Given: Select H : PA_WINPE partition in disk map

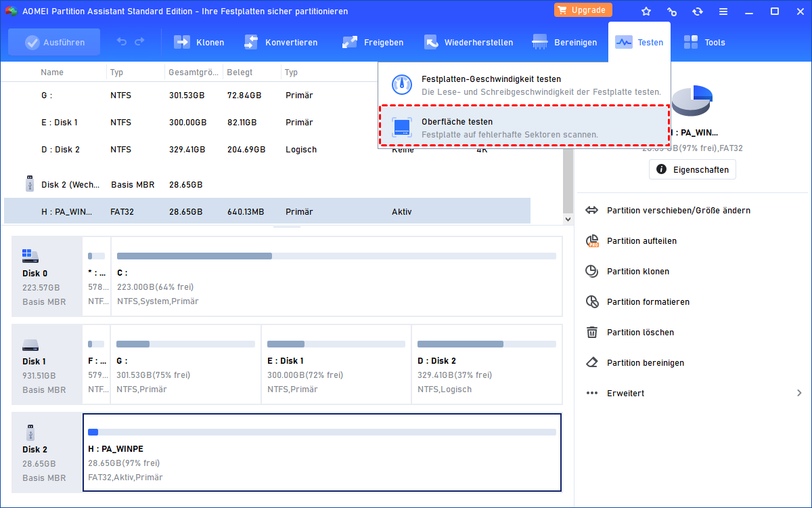Looking at the screenshot, I should coord(322,452).
